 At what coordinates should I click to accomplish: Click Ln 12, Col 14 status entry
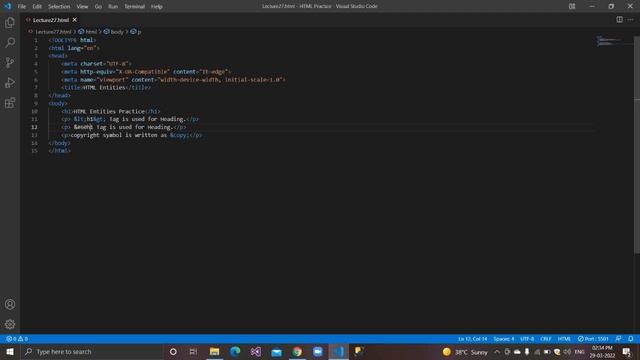pyautogui.click(x=472, y=339)
